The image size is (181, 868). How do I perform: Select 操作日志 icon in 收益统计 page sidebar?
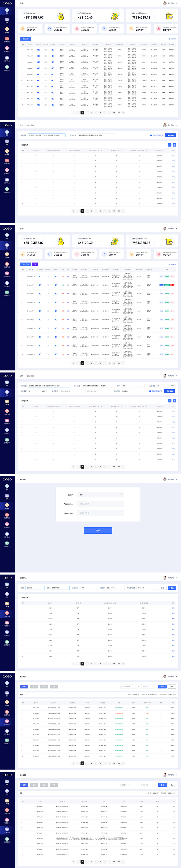click(7, 740)
